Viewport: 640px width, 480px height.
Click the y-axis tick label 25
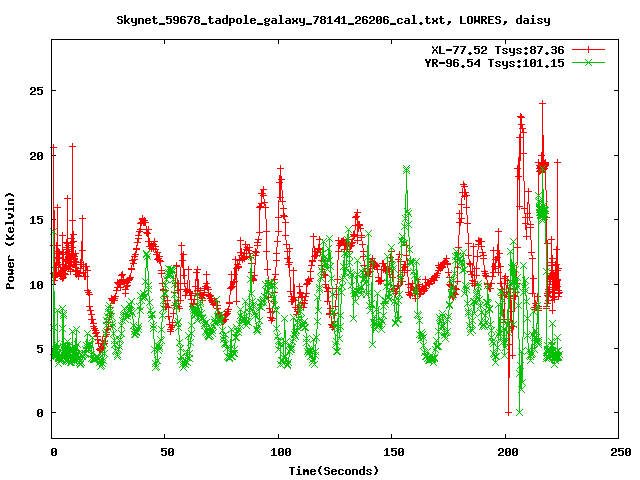[x=36, y=91]
